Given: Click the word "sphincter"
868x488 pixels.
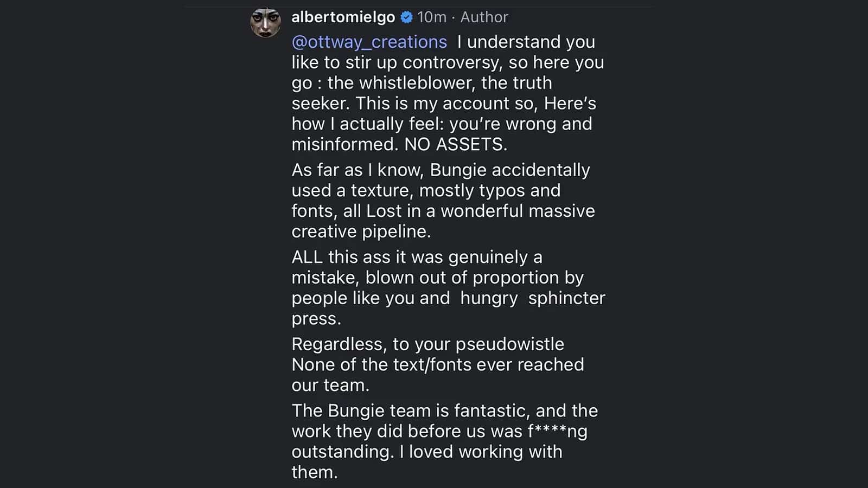Looking at the screenshot, I should pos(566,298).
